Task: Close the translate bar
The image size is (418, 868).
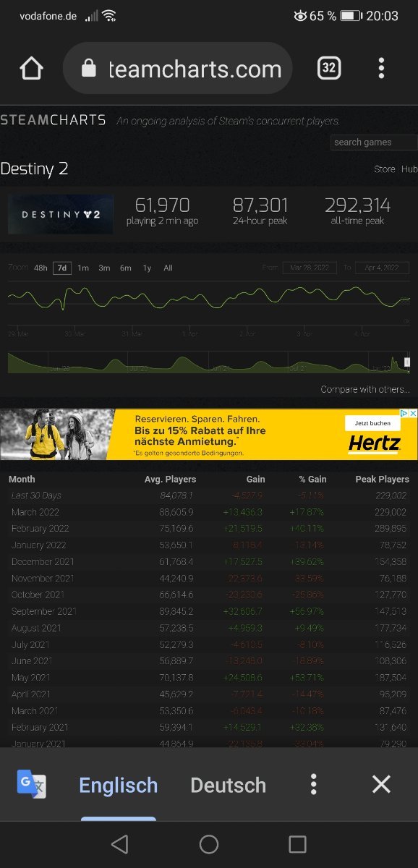Action: coord(381,784)
